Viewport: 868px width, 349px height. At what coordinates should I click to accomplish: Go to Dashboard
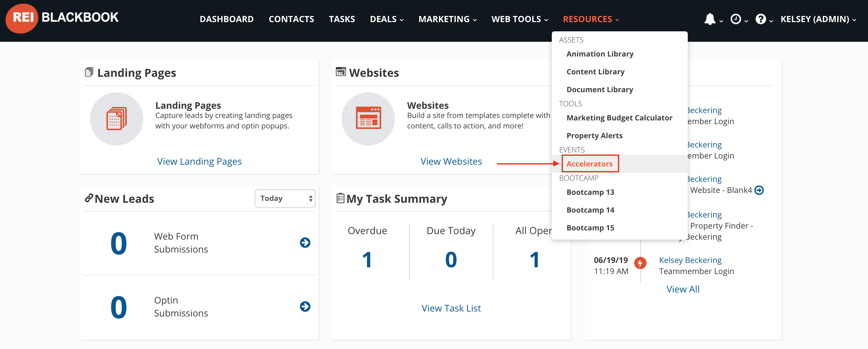click(226, 19)
